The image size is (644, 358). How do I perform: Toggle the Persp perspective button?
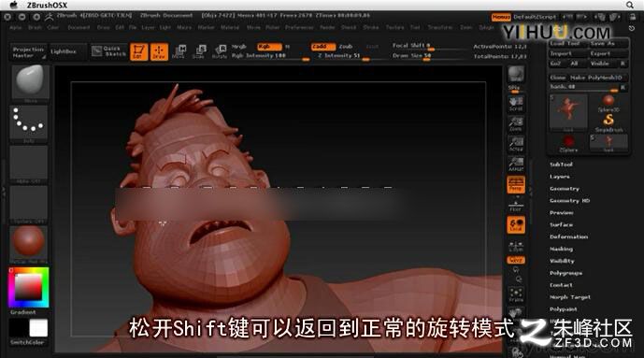516,185
